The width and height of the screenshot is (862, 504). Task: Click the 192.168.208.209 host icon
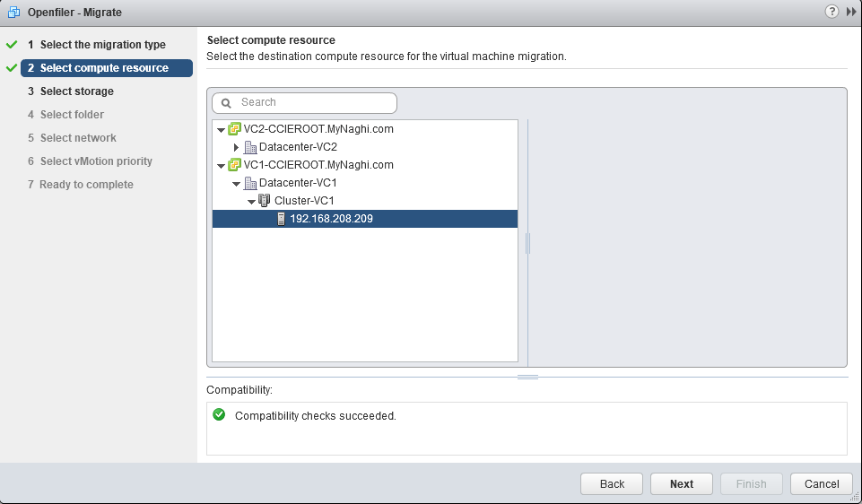tap(281, 219)
